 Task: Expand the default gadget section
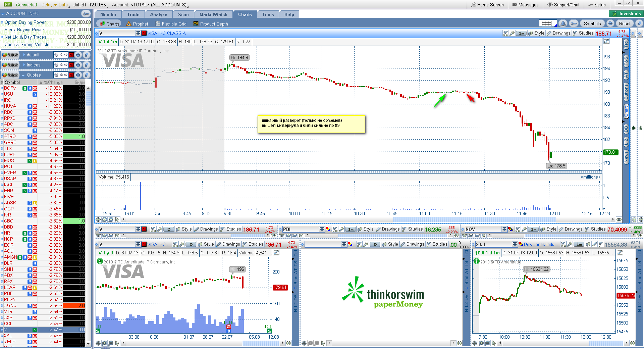point(24,55)
